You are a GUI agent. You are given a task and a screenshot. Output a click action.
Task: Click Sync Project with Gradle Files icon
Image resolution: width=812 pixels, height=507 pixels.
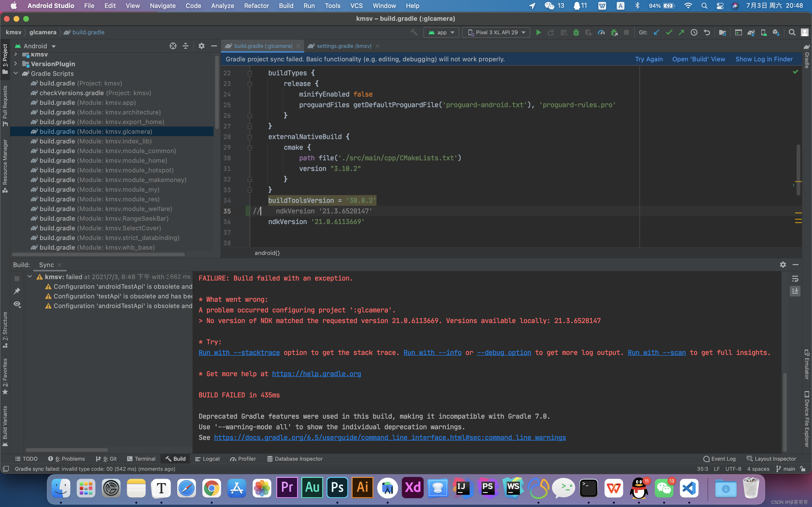coord(751,33)
